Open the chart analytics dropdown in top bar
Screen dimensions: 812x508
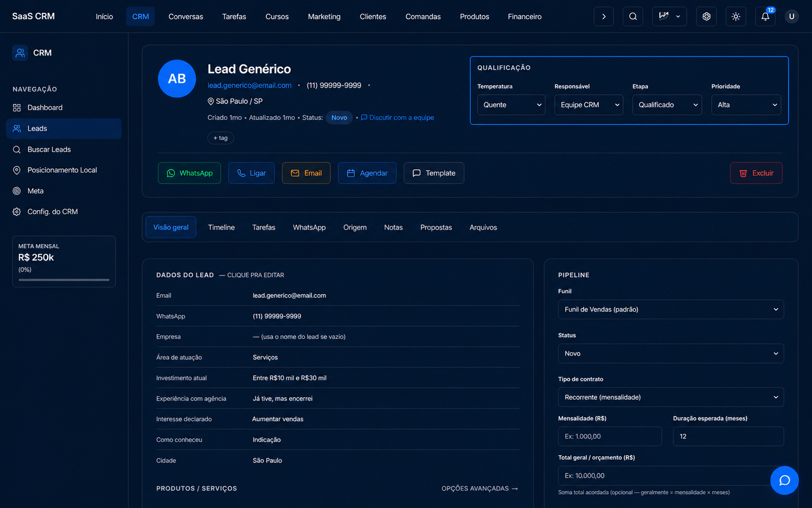point(669,16)
